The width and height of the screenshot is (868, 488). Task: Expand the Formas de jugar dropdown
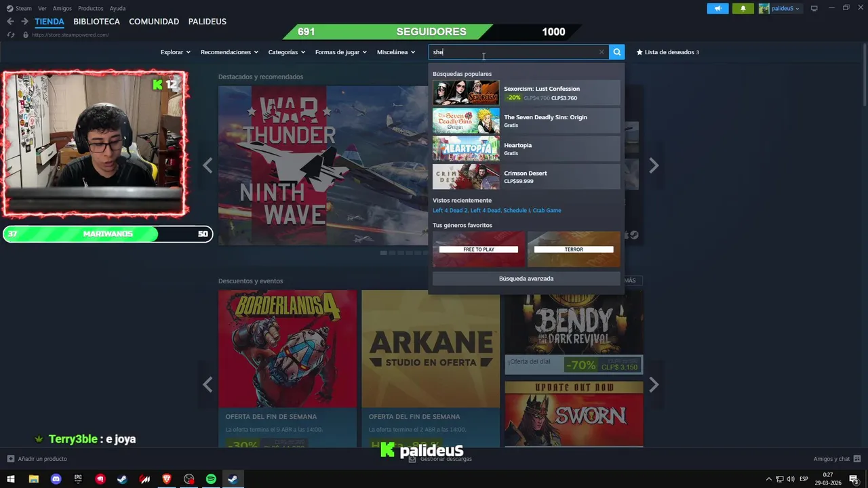340,52
